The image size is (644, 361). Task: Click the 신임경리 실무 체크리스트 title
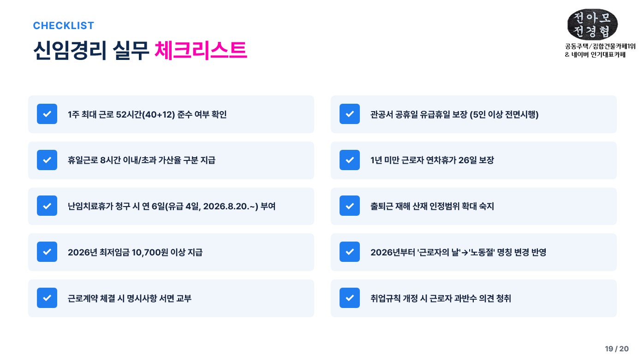[140, 51]
